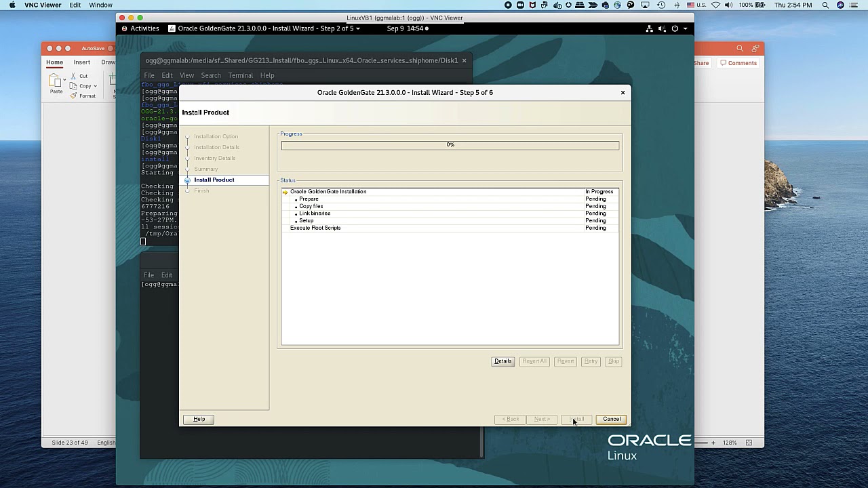
Task: Select Execute Root Scripts row
Action: 450,228
